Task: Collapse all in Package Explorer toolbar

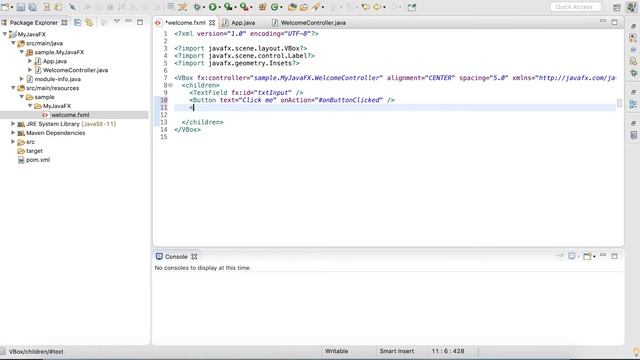Action: point(78,22)
